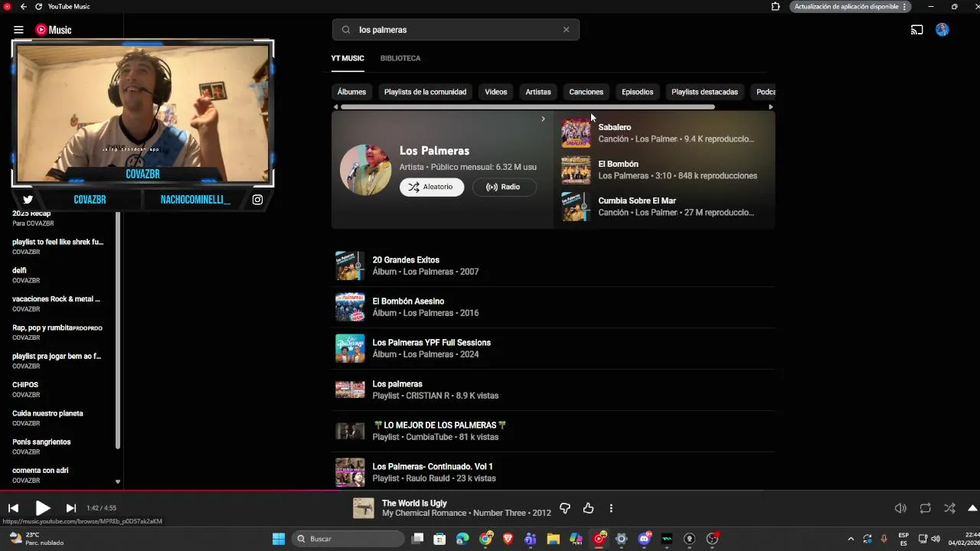980x551 pixels.
Task: Open the cast to device icon
Action: pos(916,30)
